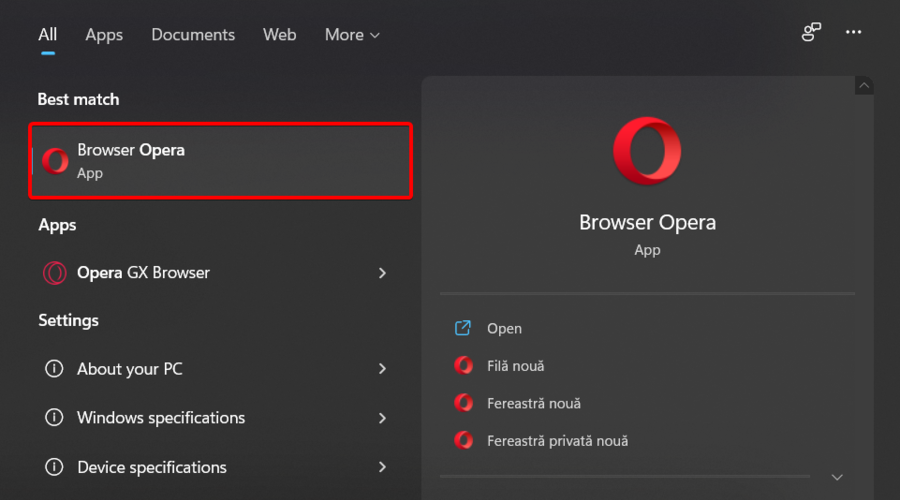This screenshot has height=500, width=900.
Task: Click the info icon beside About your PC
Action: point(54,369)
